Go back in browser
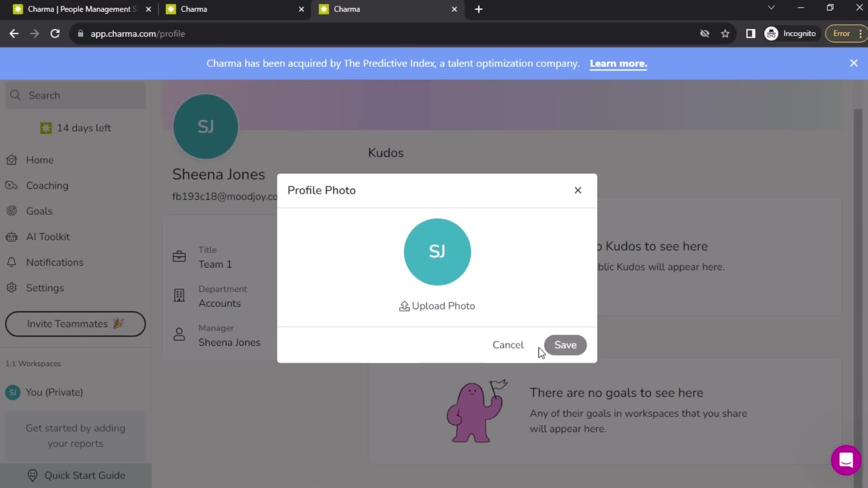The height and width of the screenshot is (488, 868). [14, 33]
